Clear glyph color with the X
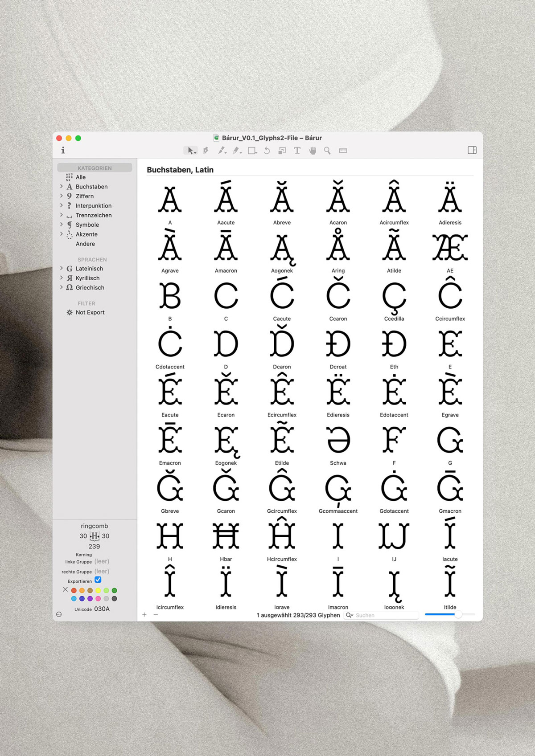 pyautogui.click(x=66, y=589)
